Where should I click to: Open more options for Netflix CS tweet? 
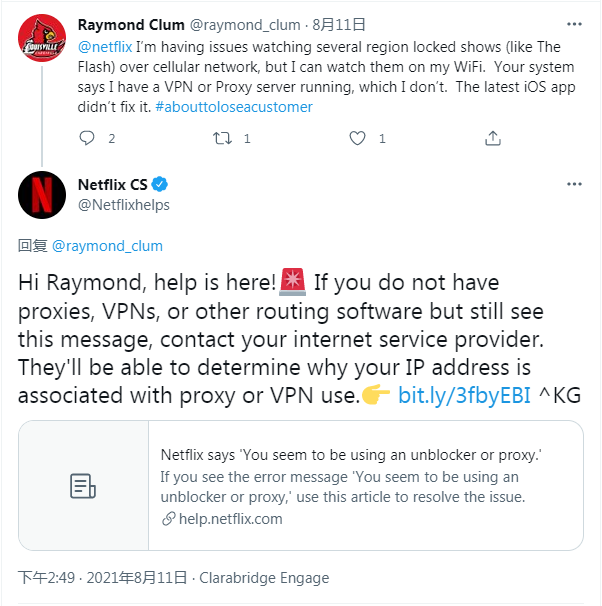click(x=573, y=185)
